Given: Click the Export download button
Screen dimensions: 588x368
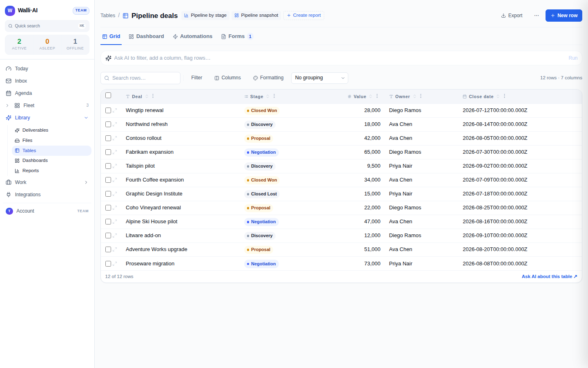Looking at the screenshot, I should 512,16.
